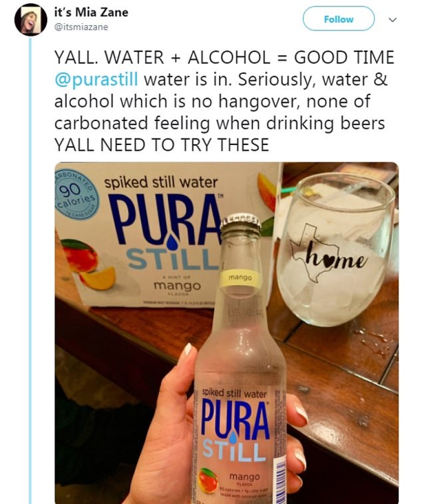Click the Follow button outline
This screenshot has width=422, height=504.
pos(339,18)
